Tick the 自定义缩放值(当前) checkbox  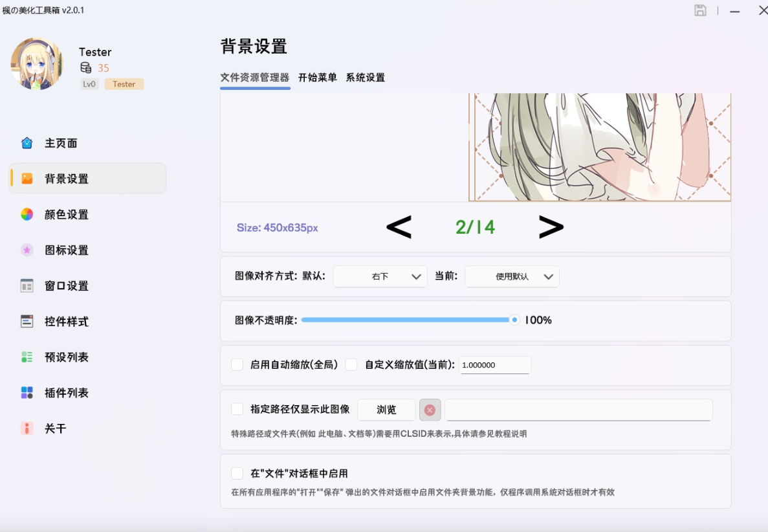[x=351, y=364]
